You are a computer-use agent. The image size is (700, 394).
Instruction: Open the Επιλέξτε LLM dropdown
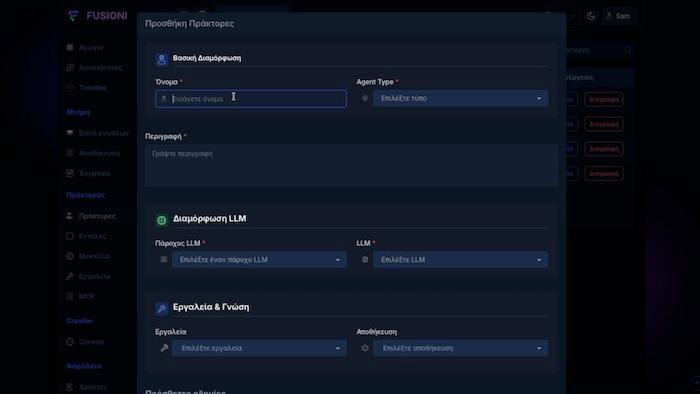click(460, 259)
